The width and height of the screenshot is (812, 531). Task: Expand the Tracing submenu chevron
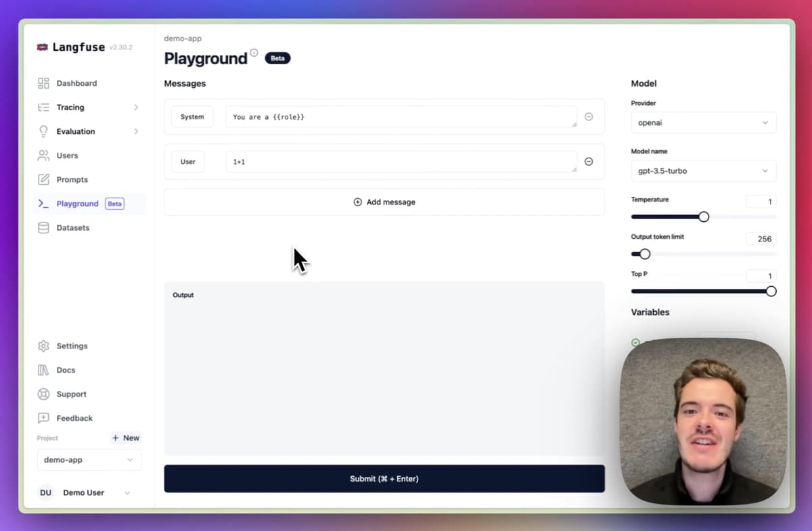pos(136,108)
